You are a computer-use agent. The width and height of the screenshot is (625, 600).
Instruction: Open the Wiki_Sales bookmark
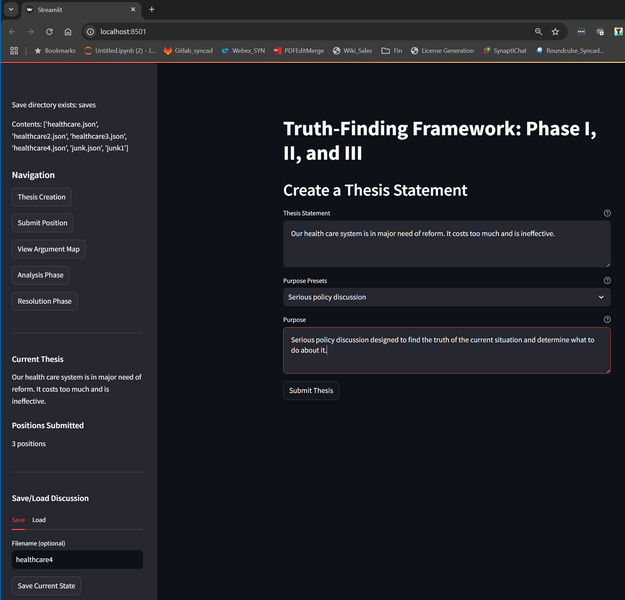tap(352, 51)
